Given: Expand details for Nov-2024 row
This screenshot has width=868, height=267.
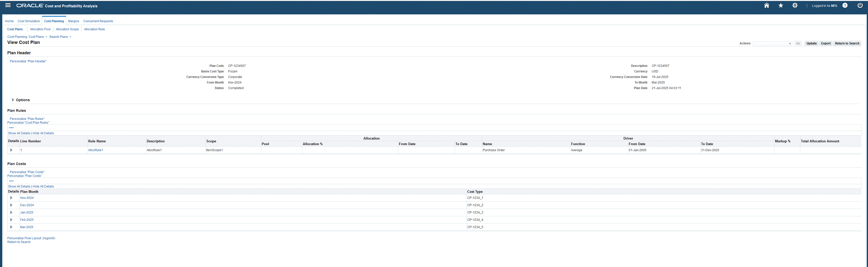Looking at the screenshot, I should pyautogui.click(x=11, y=198).
